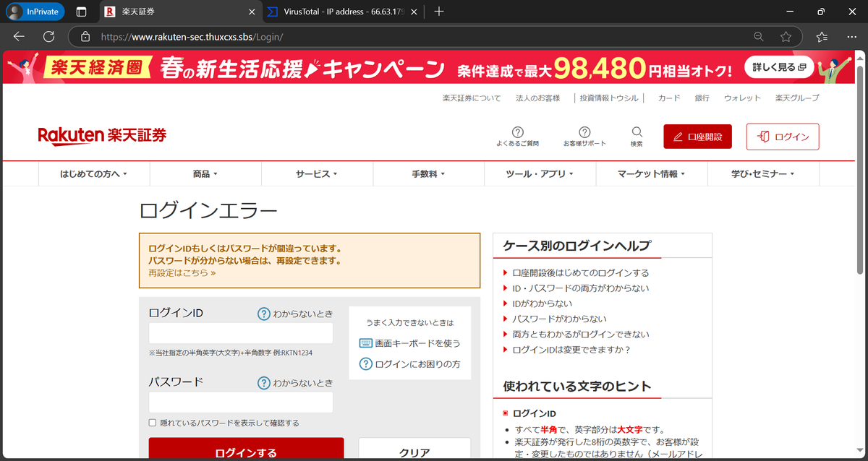This screenshot has height=461, width=868.
Task: Click the 再設定はこちら link
Action: pos(182,273)
